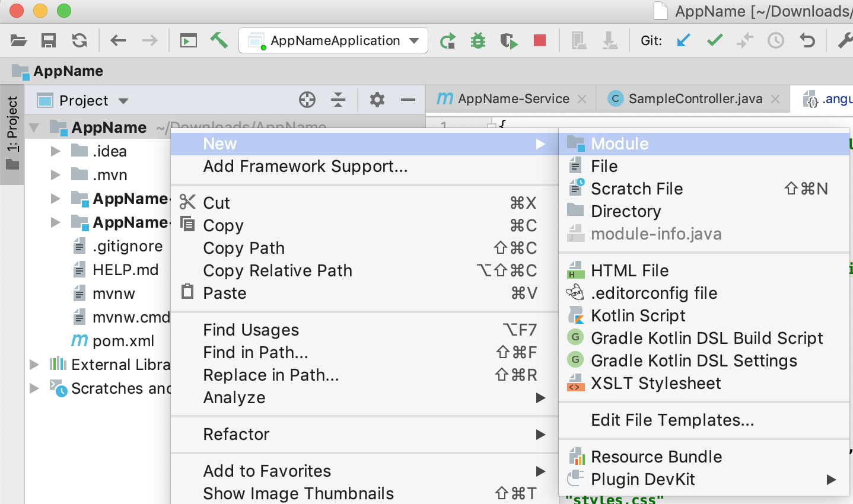Click Git update project arrow icon
This screenshot has height=504, width=853.
click(684, 40)
